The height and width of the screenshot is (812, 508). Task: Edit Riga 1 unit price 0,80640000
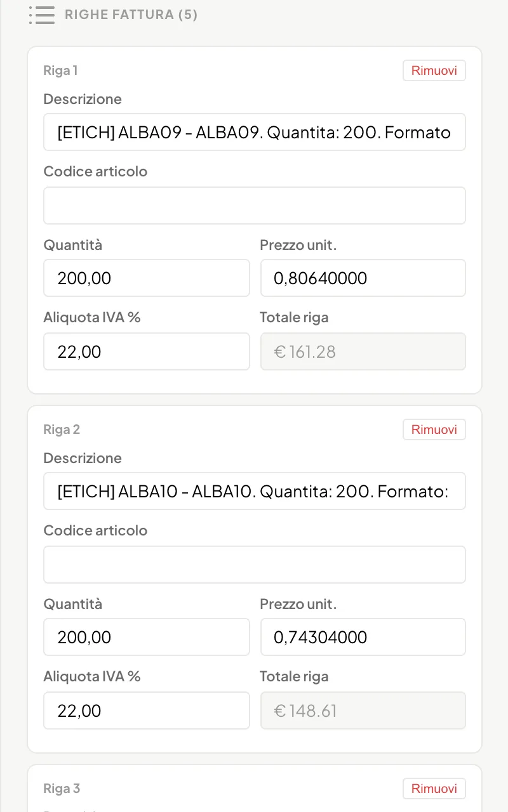(363, 278)
